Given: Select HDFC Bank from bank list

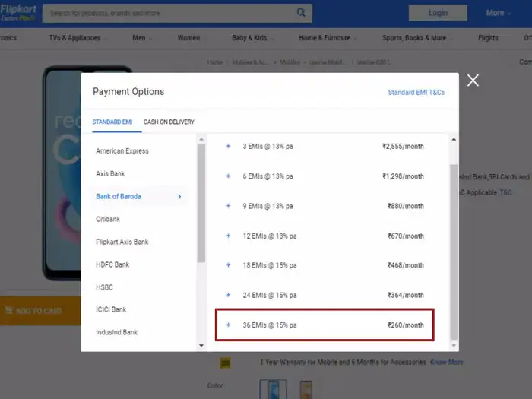Looking at the screenshot, I should 112,264.
